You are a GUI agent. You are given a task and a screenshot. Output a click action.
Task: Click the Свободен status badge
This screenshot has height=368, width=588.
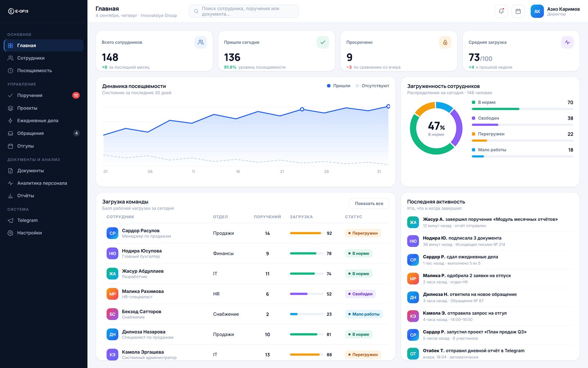(360, 294)
